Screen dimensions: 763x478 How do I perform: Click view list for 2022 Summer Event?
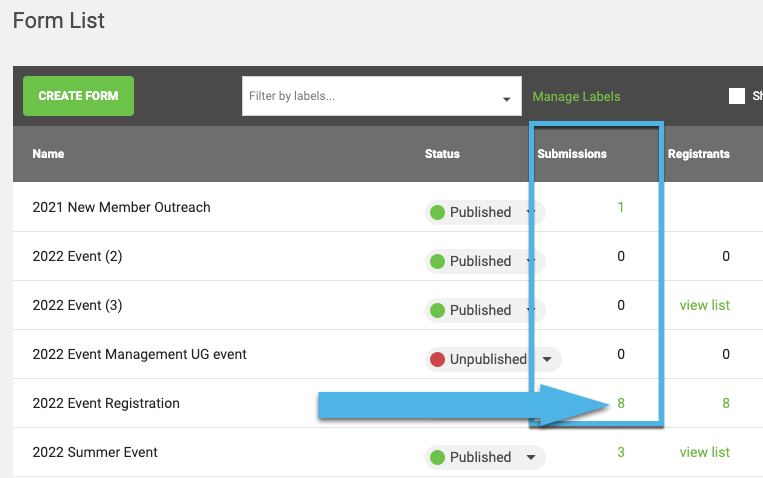pos(705,452)
